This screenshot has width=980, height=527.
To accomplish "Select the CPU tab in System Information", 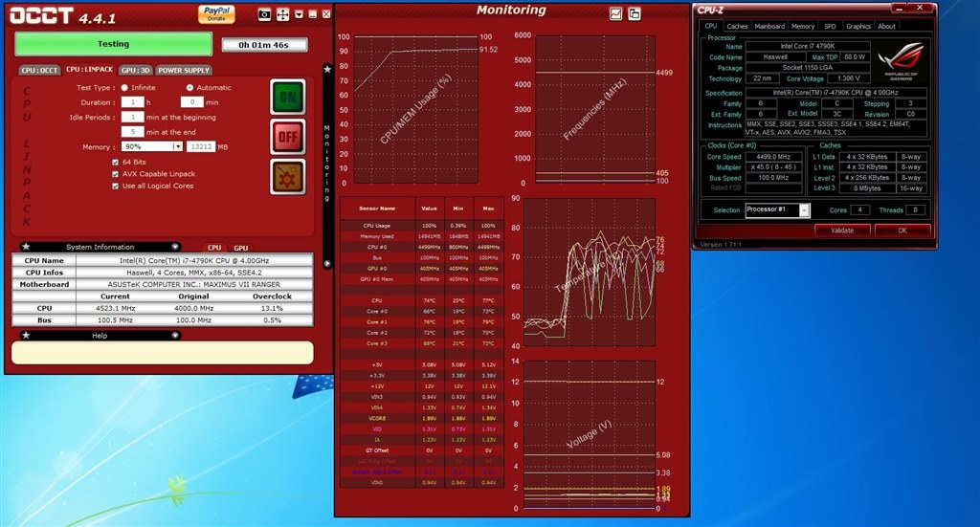I will click(x=214, y=248).
